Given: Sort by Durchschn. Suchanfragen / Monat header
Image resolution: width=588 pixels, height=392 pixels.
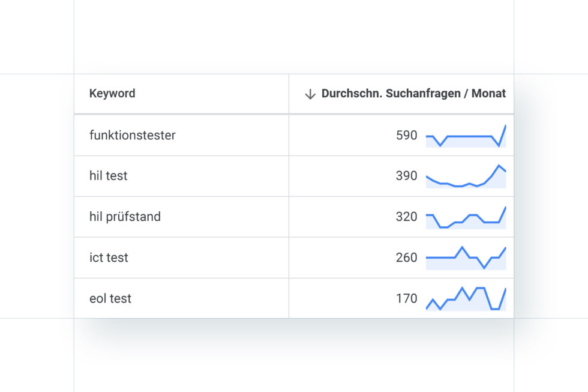Looking at the screenshot, I should tap(413, 94).
